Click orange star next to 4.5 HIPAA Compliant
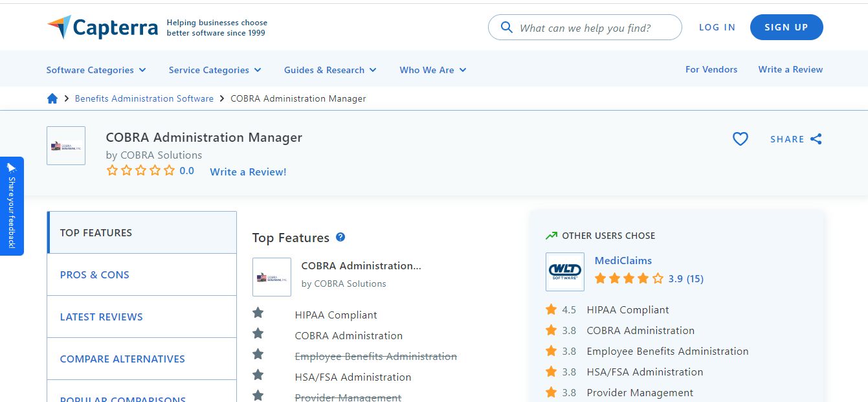This screenshot has height=402, width=868. pos(551,309)
